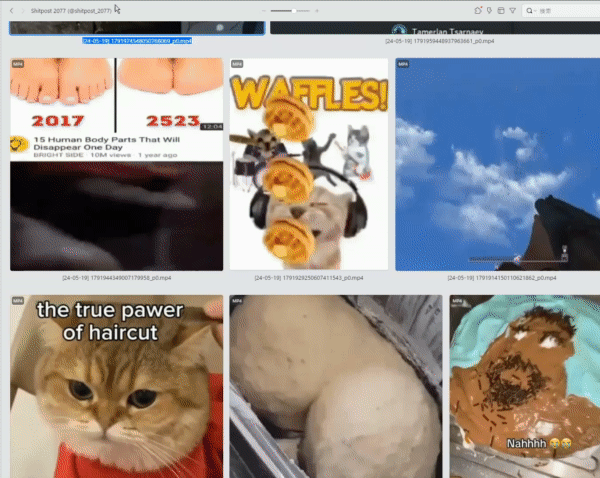The height and width of the screenshot is (478, 600).
Task: Open the Tamerlan Tsarnaev video thumbnail
Action: (435, 28)
